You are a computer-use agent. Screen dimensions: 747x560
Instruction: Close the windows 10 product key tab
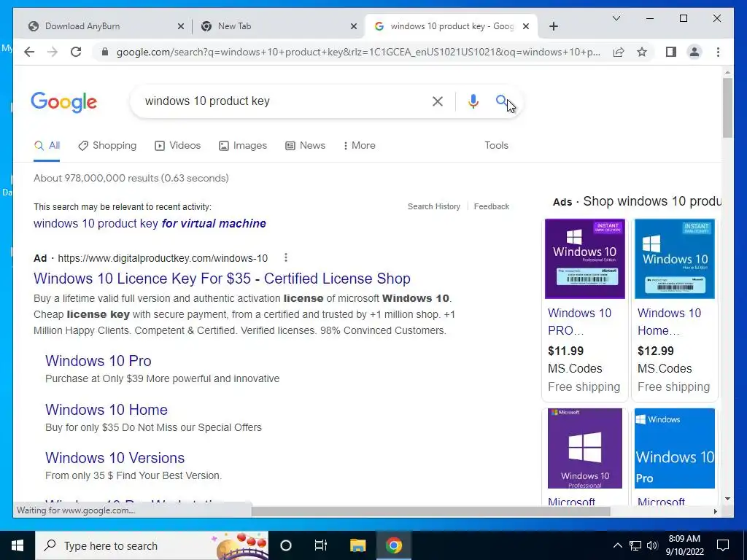pyautogui.click(x=526, y=26)
